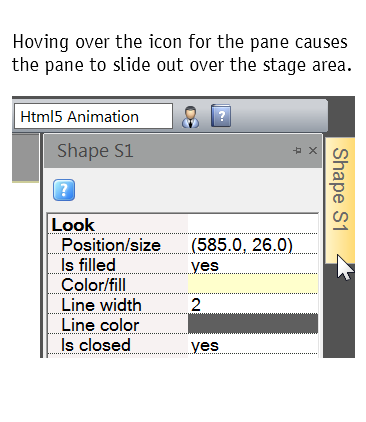
Task: Click the Shape S1 pane title bar
Action: 183,151
